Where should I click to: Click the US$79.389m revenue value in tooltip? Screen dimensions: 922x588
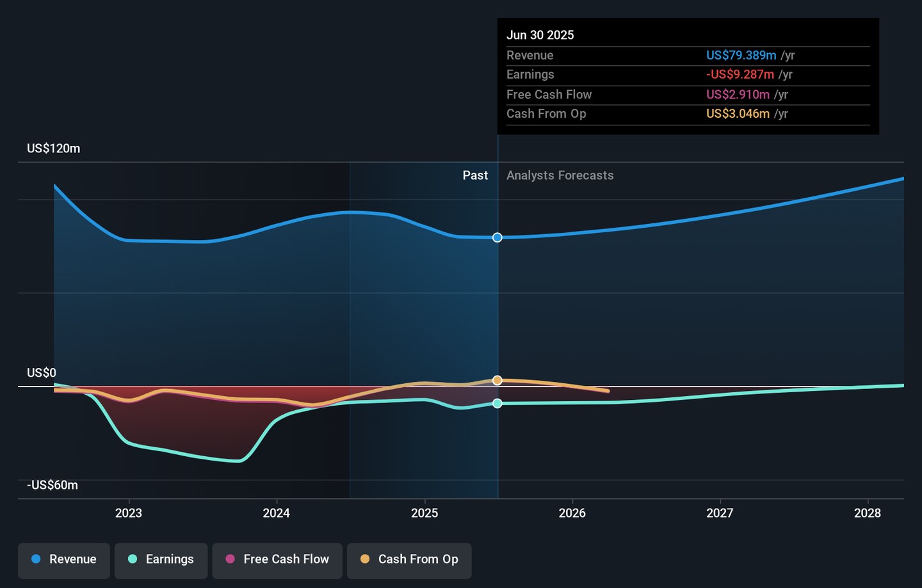point(741,56)
